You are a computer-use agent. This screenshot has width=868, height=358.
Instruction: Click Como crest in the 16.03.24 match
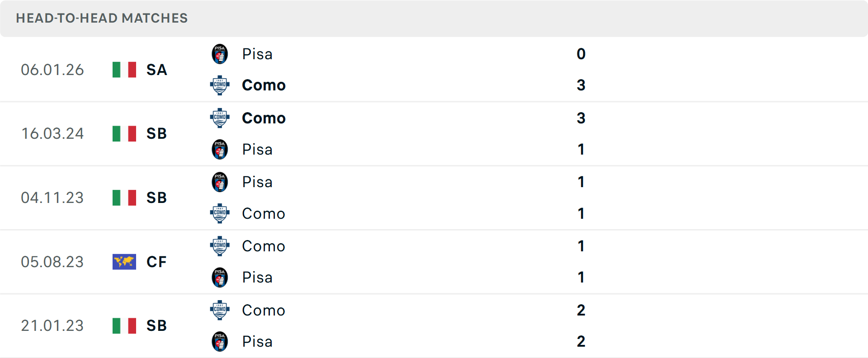click(220, 118)
